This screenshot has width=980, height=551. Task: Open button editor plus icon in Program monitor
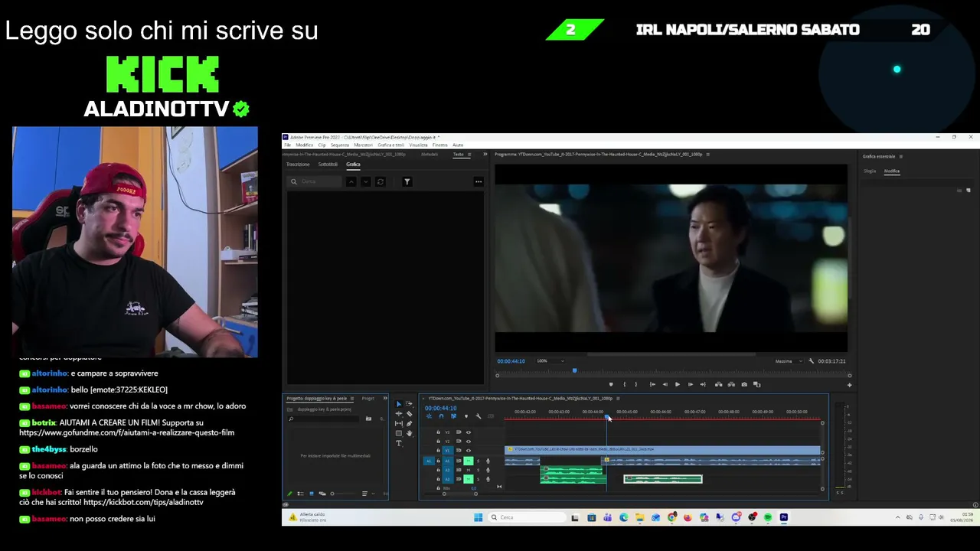click(x=849, y=385)
